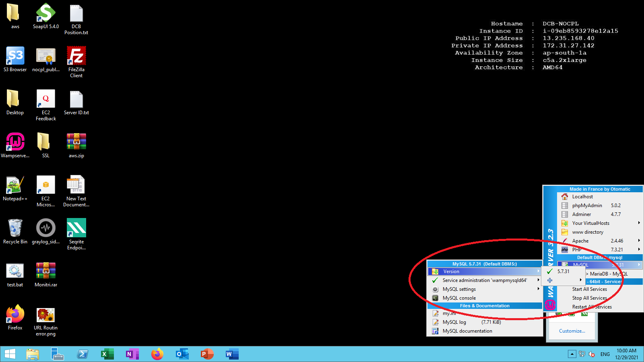Open the Recycle Bin
The image size is (644, 362).
coord(15,232)
